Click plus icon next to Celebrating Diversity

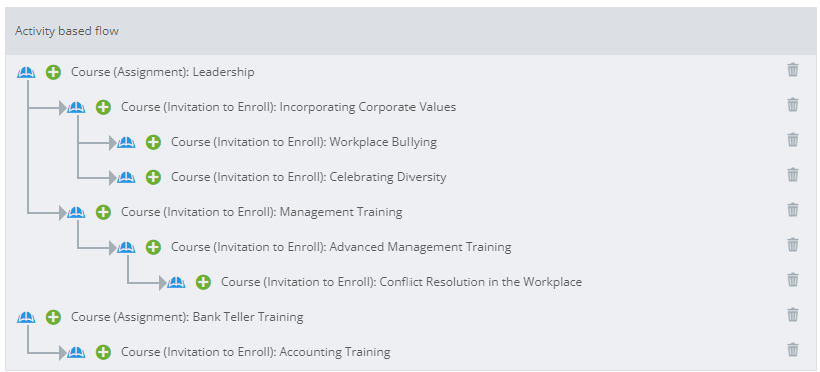tap(153, 177)
